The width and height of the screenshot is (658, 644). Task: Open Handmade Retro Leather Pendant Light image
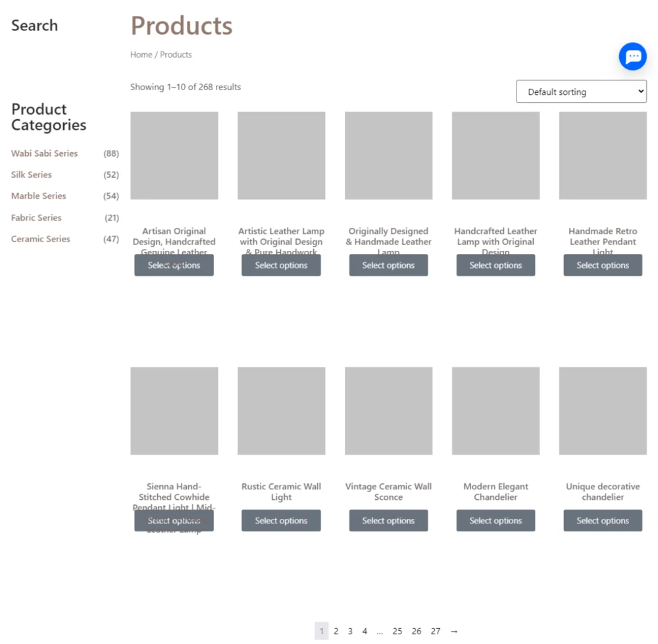click(603, 155)
